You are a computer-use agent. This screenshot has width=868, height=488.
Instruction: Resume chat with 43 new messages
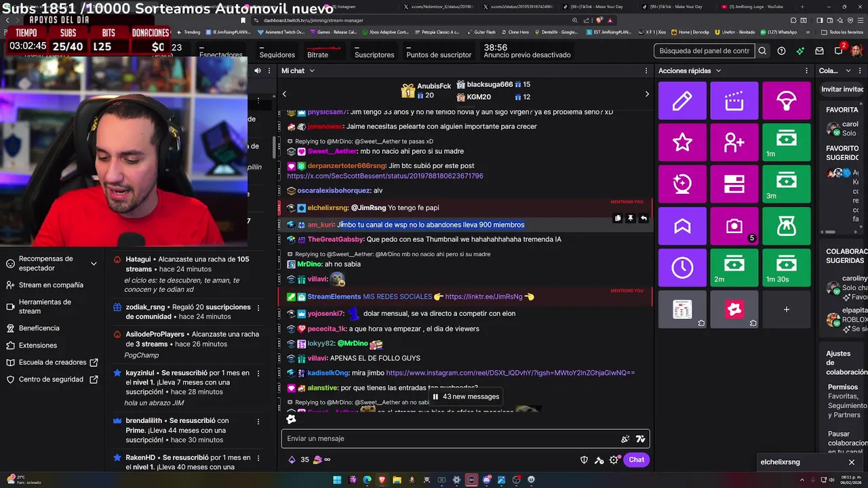[466, 396]
